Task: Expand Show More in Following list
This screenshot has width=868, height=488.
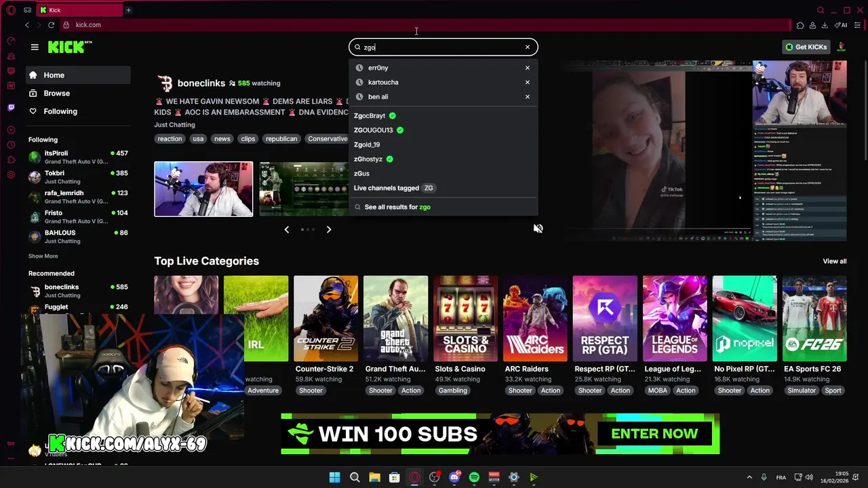Action: pos(43,256)
